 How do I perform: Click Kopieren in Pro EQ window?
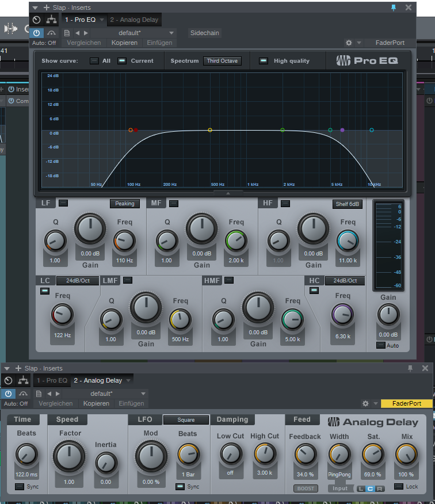(124, 43)
